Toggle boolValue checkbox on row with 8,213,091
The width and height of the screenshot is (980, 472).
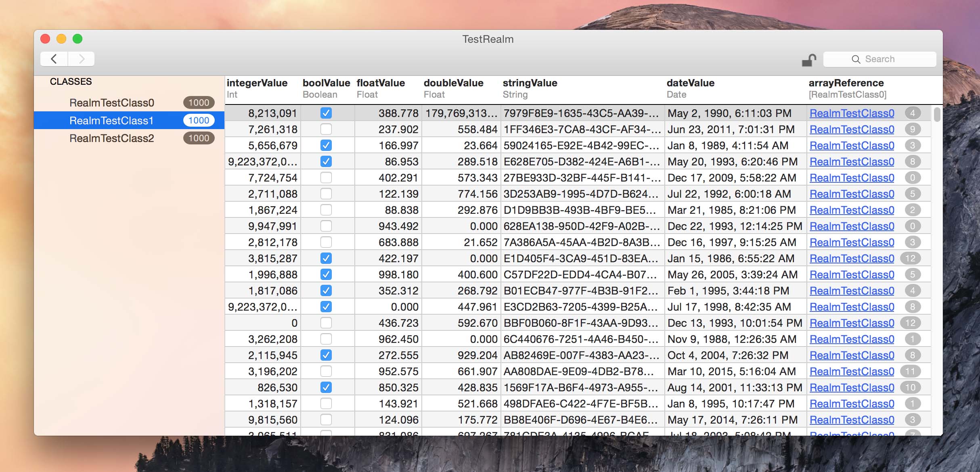coord(326,114)
